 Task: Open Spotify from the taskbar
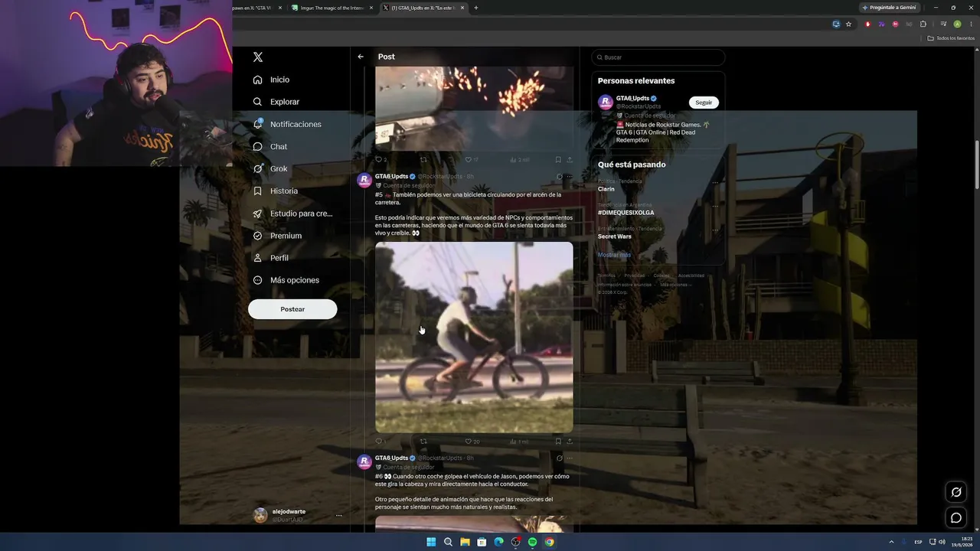532,542
